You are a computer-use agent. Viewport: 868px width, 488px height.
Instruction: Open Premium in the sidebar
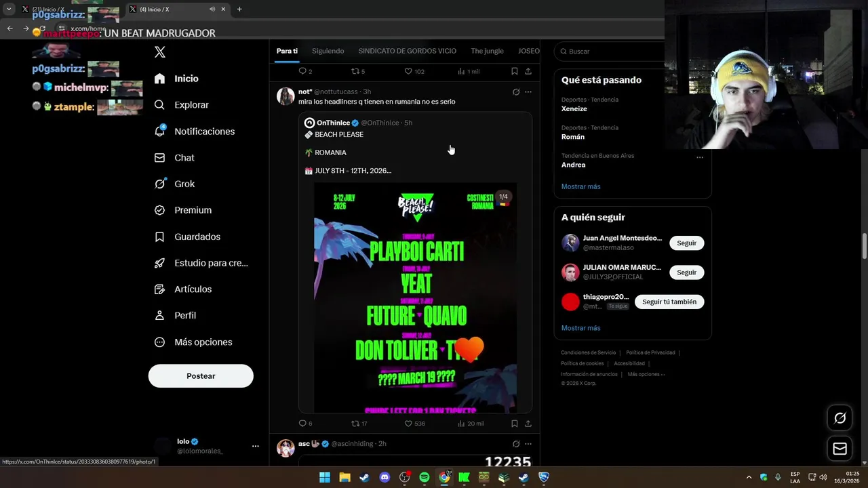pyautogui.click(x=183, y=210)
